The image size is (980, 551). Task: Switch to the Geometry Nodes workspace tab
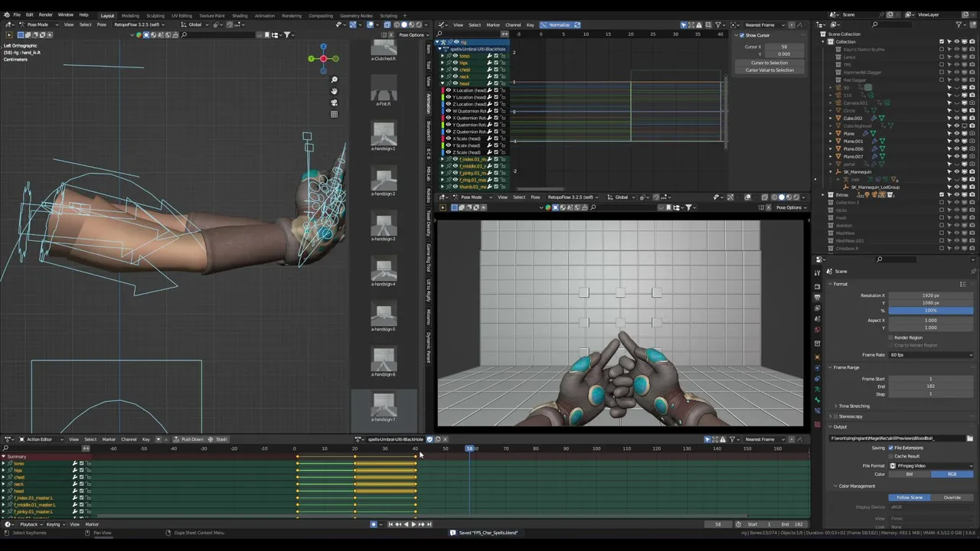tap(356, 15)
